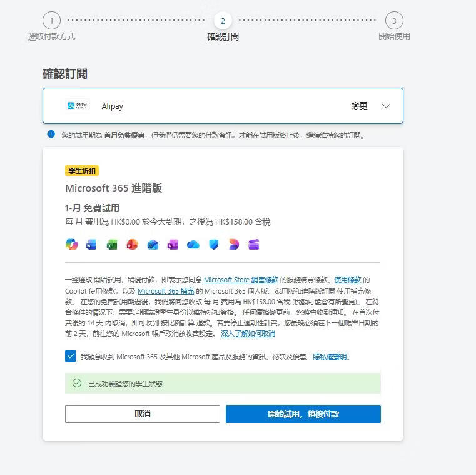This screenshot has height=475, width=476.
Task: Uncheck the Microsoft 365 marketing info checkbox
Action: (x=70, y=356)
